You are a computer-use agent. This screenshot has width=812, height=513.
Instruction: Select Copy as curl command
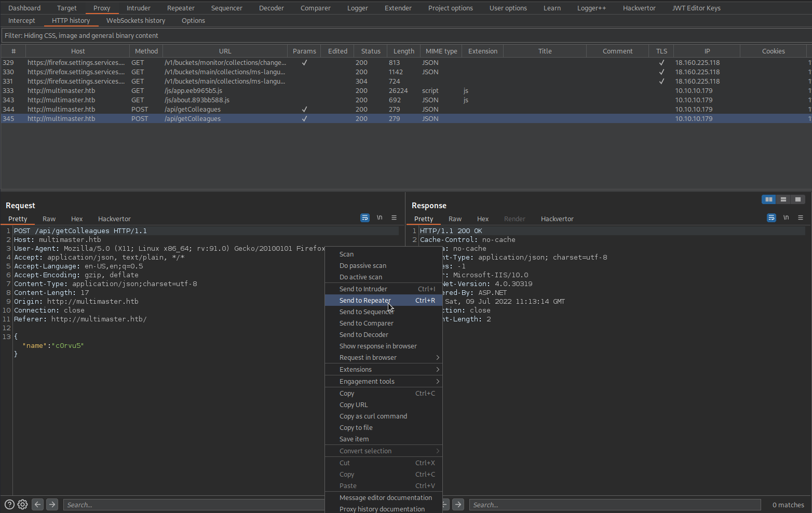383,416
